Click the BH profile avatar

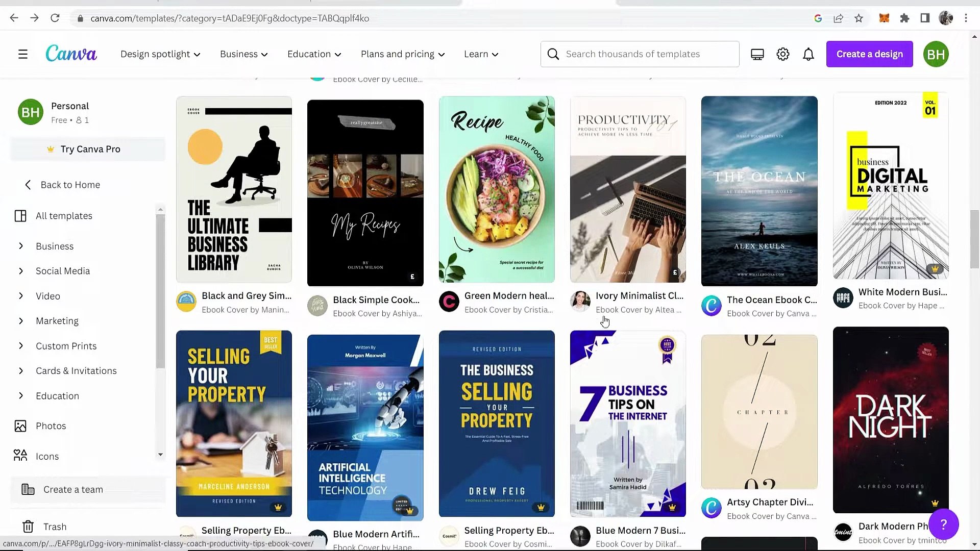pos(936,54)
